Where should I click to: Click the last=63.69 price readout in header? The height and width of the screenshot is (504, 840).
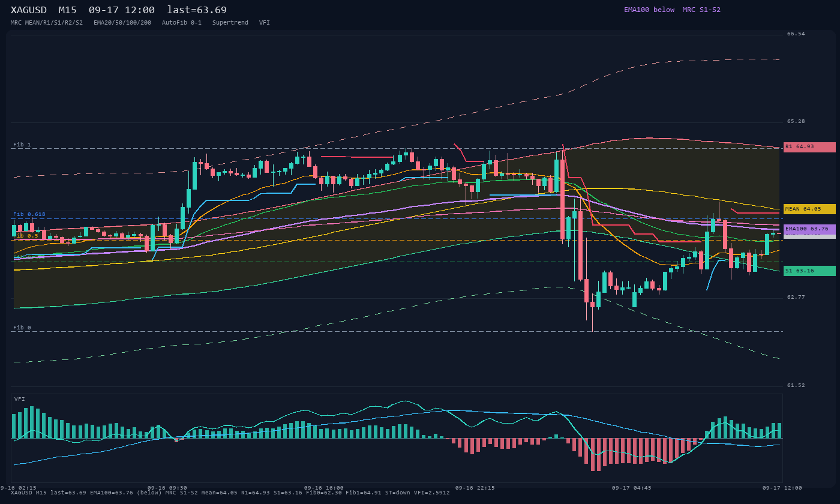(197, 10)
